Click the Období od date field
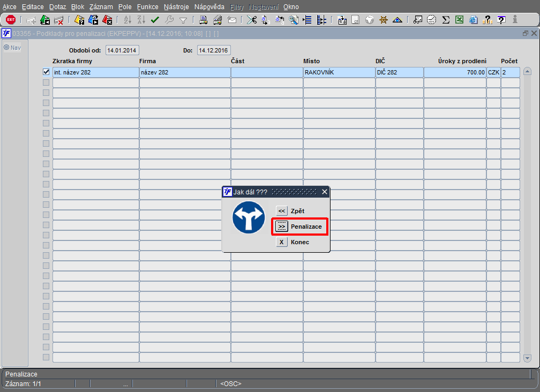The height and width of the screenshot is (392, 540). point(122,50)
